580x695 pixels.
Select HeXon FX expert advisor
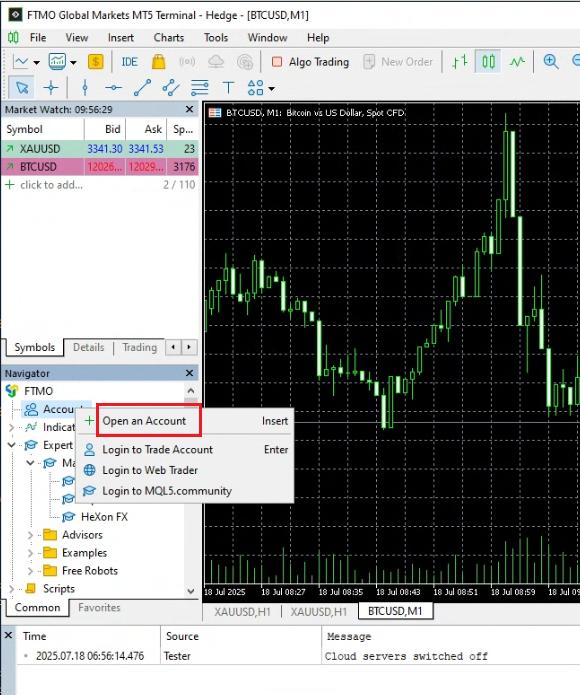click(x=104, y=517)
